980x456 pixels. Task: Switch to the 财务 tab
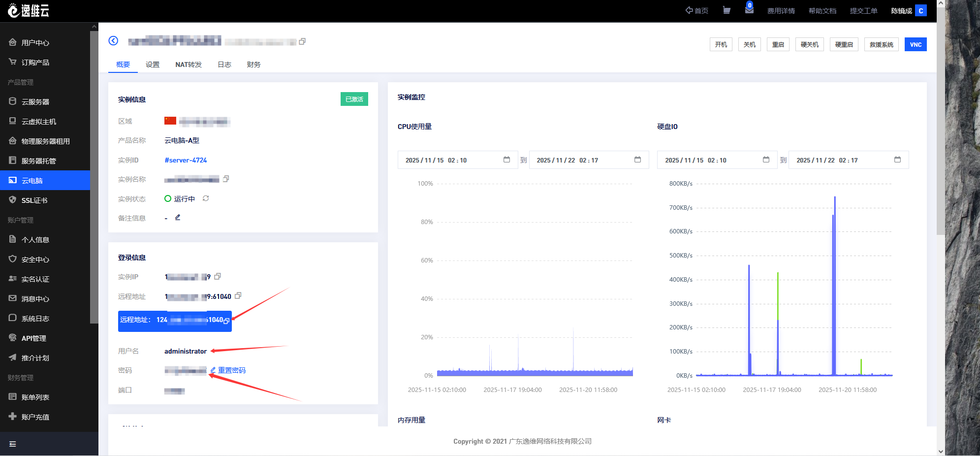(x=253, y=65)
